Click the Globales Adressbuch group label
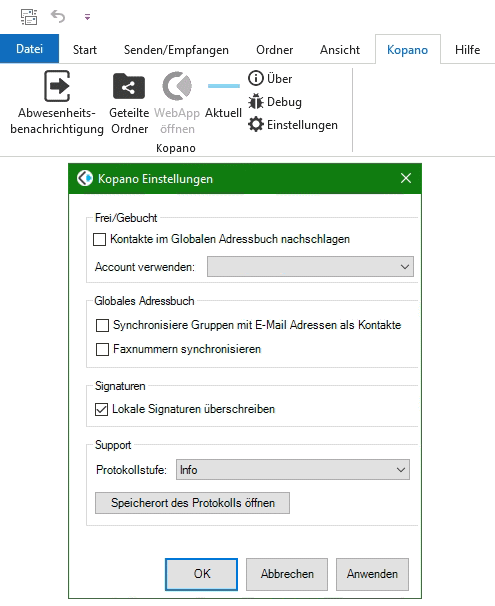Viewport: 495px width, 606px height. [x=144, y=301]
